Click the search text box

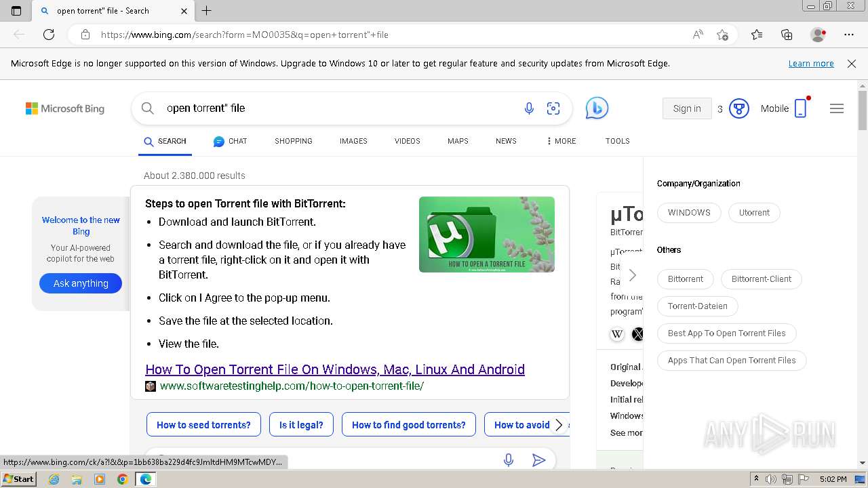(x=339, y=108)
